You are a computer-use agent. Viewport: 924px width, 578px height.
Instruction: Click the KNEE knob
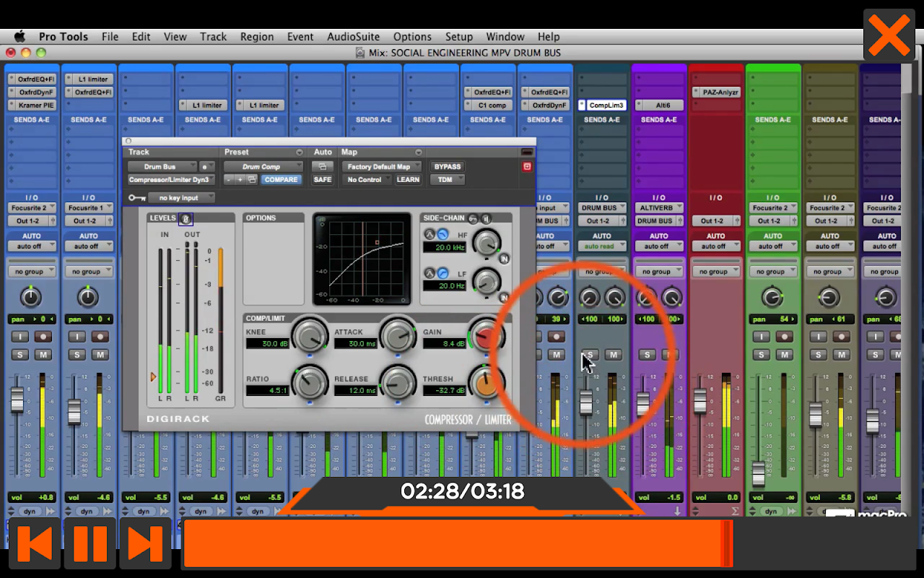pyautogui.click(x=310, y=336)
